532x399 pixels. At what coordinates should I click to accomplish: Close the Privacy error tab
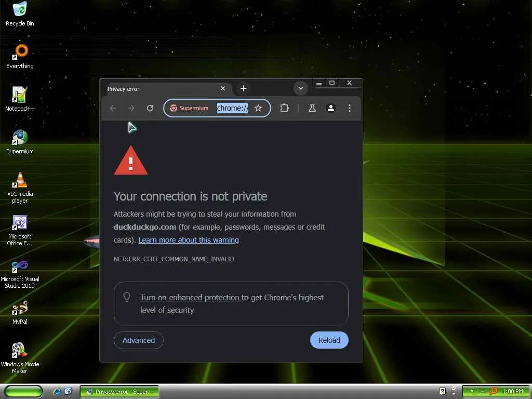click(223, 88)
